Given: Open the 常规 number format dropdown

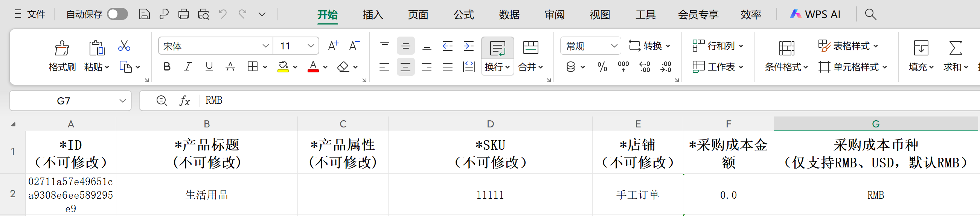Looking at the screenshot, I should 590,46.
